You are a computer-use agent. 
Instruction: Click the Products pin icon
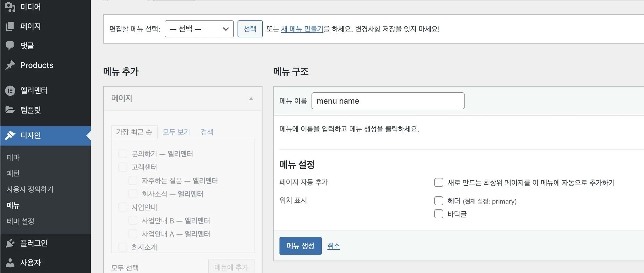(x=10, y=65)
